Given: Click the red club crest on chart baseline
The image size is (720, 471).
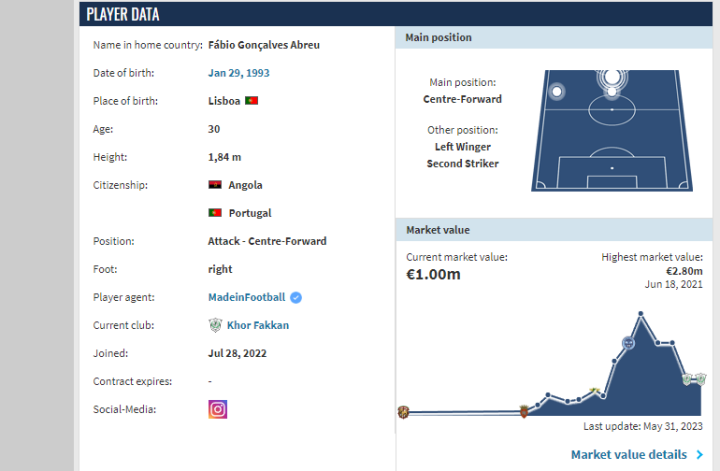Looking at the screenshot, I should coord(525,410).
